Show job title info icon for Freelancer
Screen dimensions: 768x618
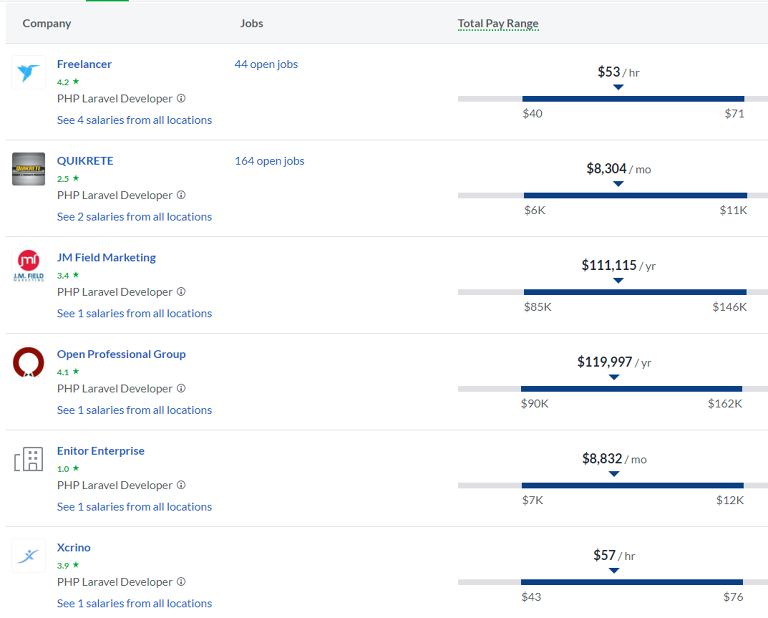tap(181, 98)
